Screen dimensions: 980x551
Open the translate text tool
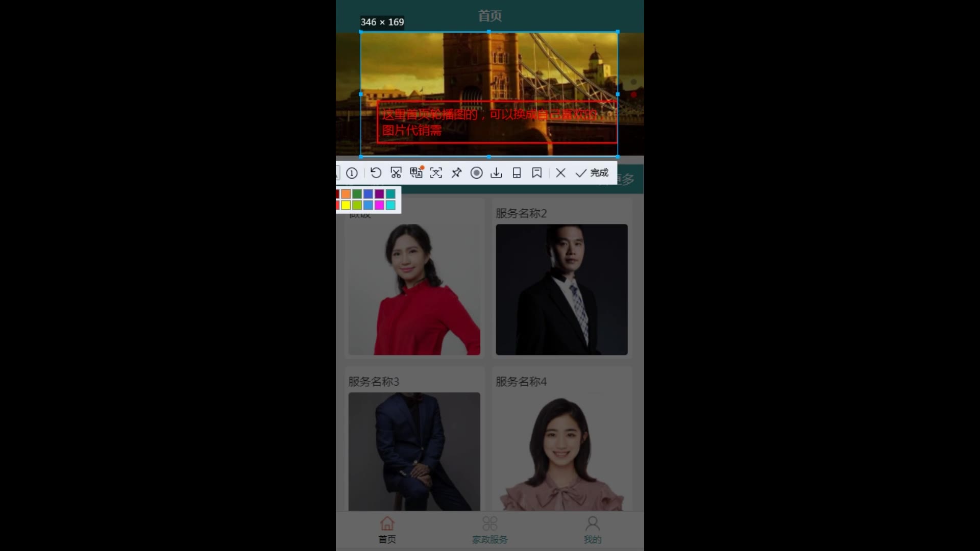416,172
